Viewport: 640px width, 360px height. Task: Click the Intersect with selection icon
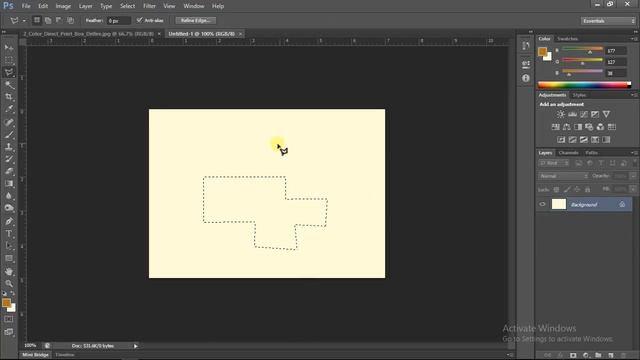[x=70, y=20]
